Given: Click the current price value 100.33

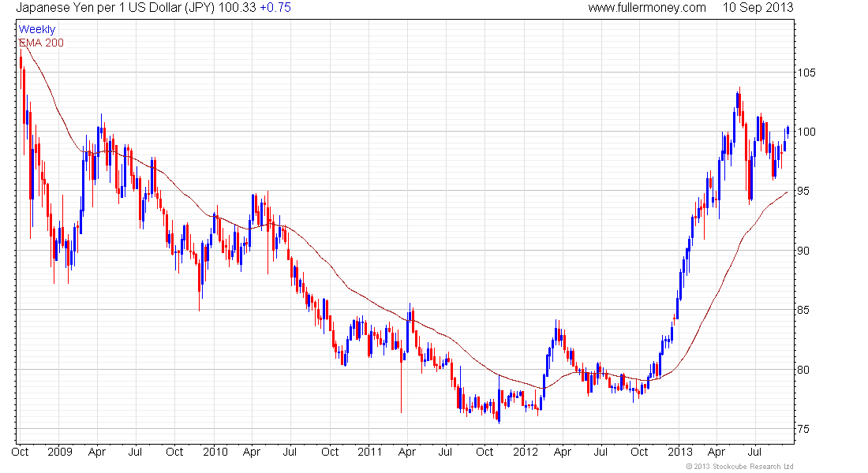Looking at the screenshot, I should coord(237,8).
